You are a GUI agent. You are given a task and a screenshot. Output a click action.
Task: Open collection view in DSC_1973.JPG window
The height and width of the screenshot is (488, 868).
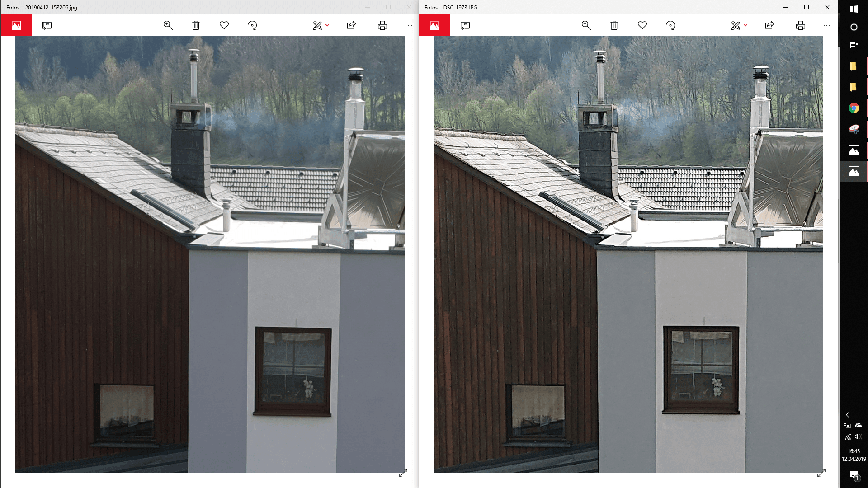point(434,25)
